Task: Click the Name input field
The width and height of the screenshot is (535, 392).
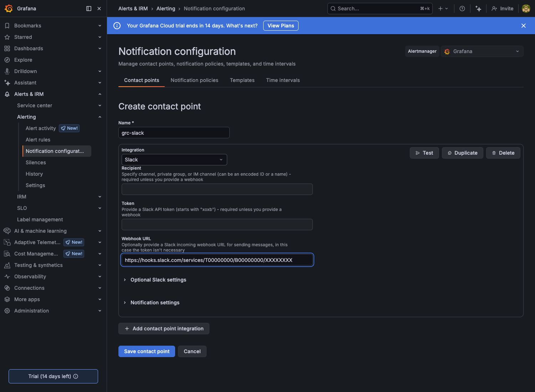Action: [x=174, y=133]
